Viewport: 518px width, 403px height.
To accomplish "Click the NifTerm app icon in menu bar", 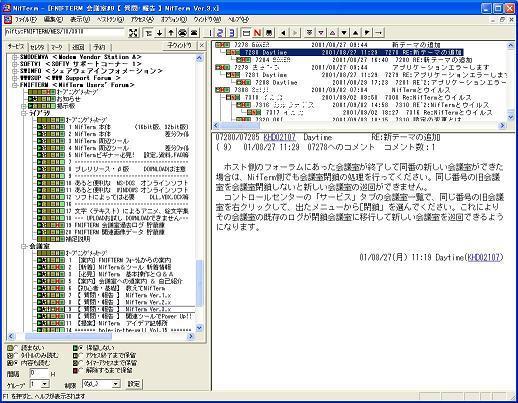I will pos(8,19).
